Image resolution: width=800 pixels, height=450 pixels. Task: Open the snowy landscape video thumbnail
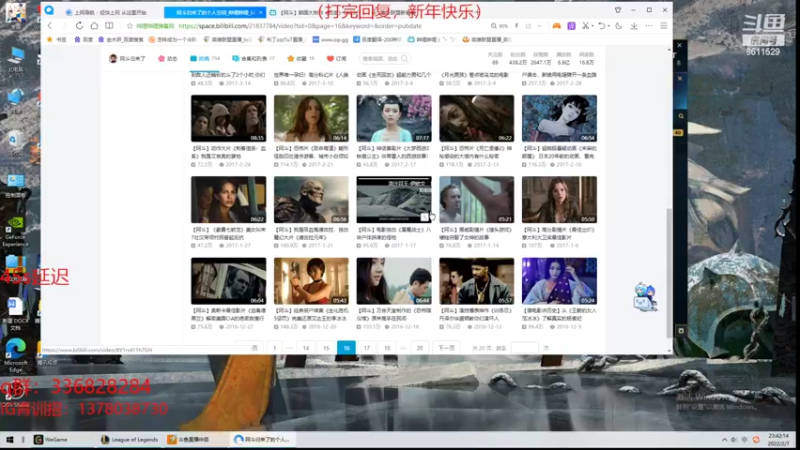point(394,199)
